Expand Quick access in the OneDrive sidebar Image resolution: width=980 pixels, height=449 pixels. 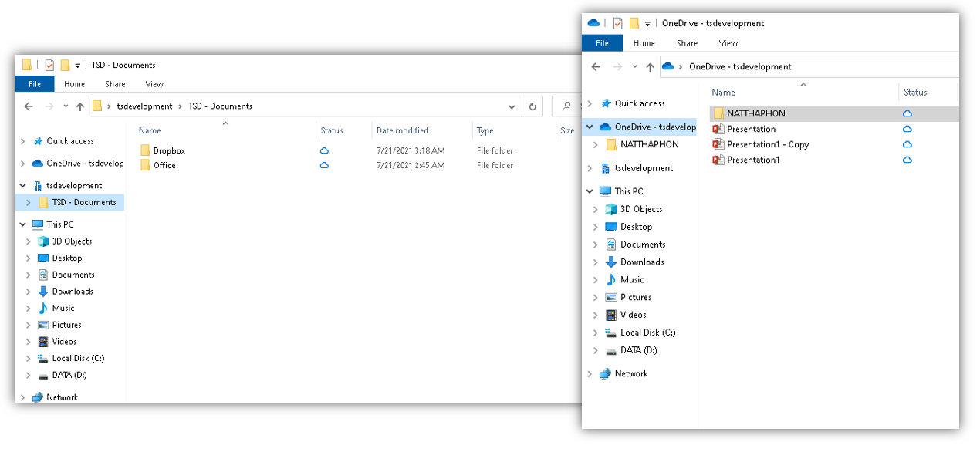(x=590, y=103)
